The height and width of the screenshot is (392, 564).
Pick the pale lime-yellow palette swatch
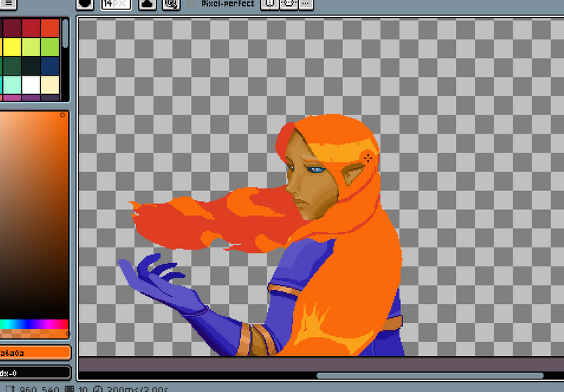31,47
